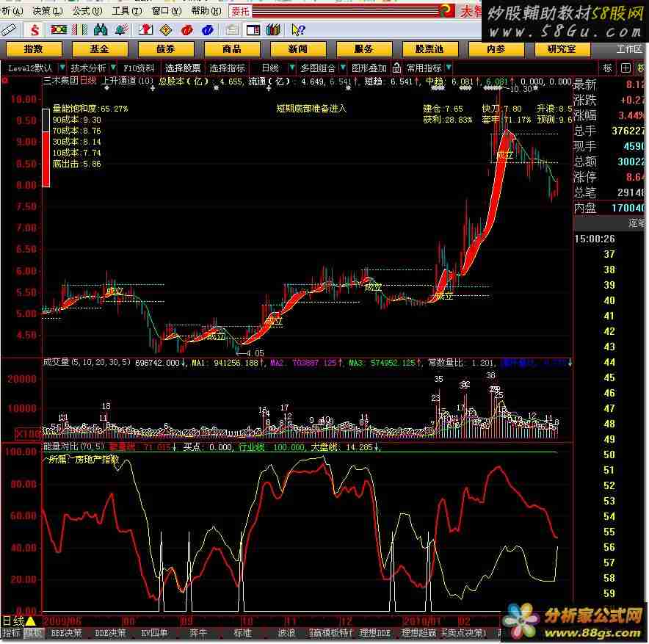Click the 基金 yellow button

pos(99,49)
